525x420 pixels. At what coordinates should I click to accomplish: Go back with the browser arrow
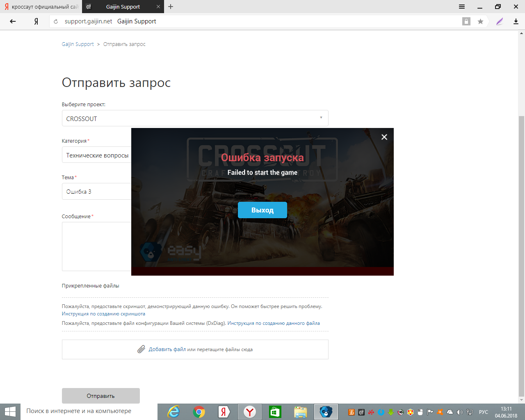[x=13, y=21]
